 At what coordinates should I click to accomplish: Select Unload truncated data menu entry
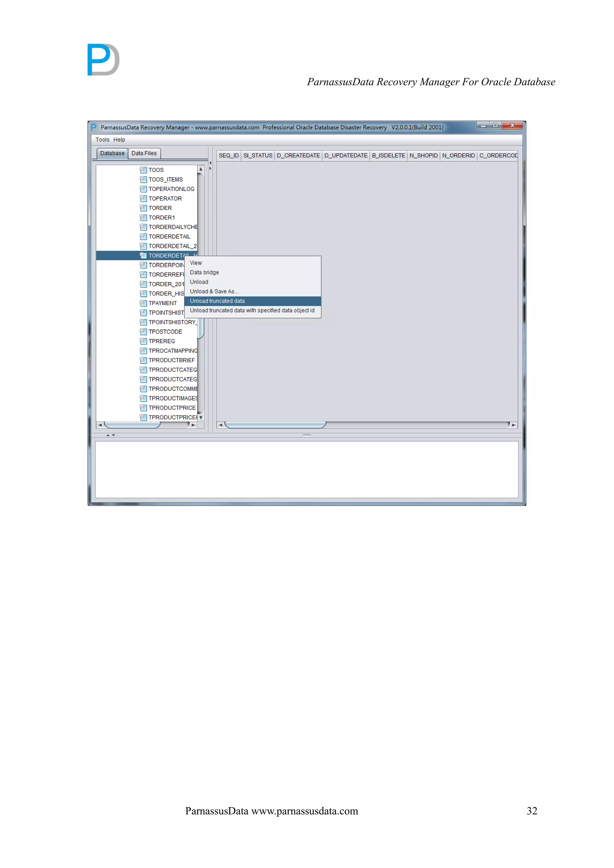[252, 301]
